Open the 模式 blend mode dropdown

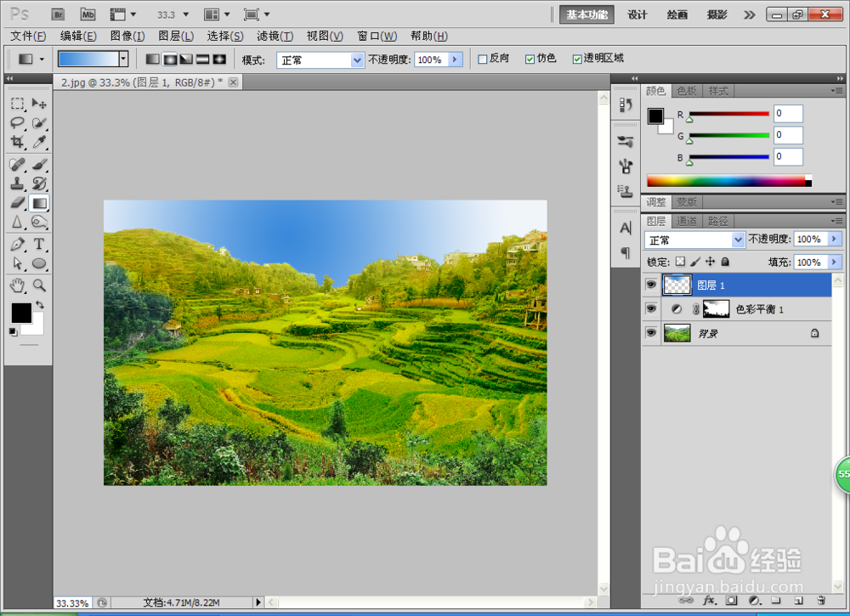320,59
